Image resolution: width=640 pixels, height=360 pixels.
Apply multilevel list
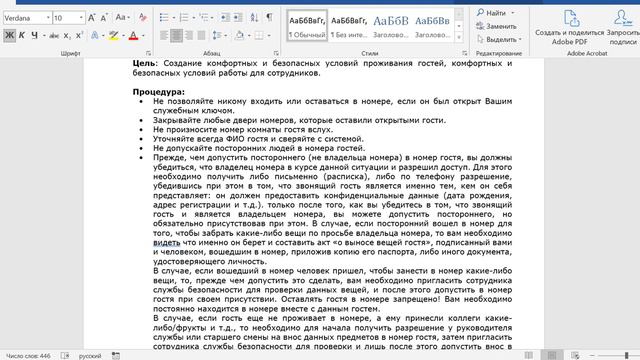point(204,18)
